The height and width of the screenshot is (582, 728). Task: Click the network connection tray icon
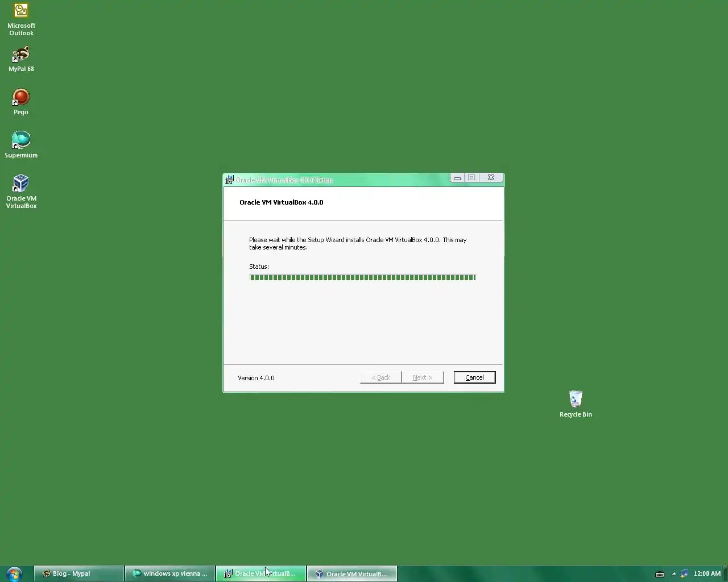click(684, 573)
